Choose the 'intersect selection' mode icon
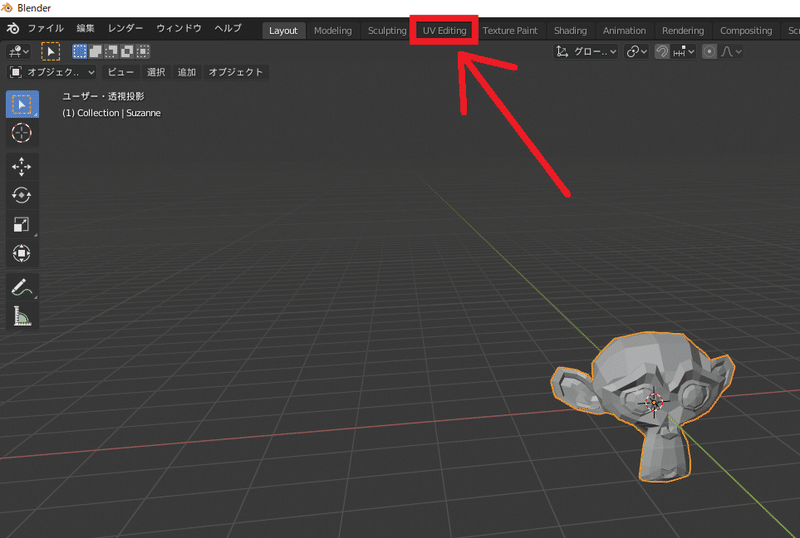This screenshot has width=800, height=538. point(143,51)
